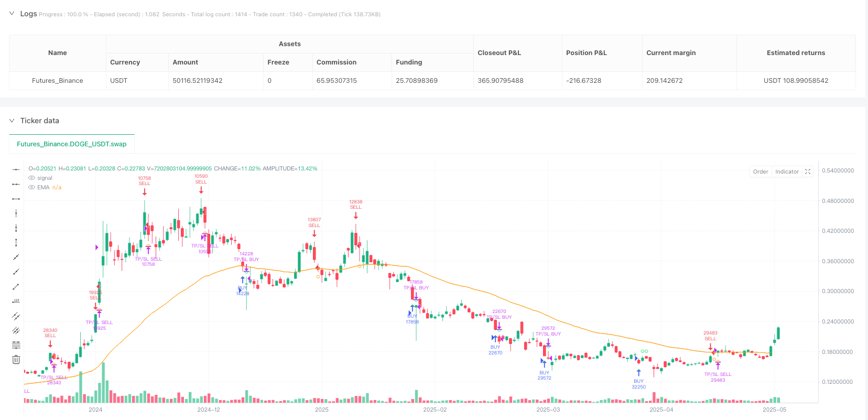Click the Estimated returns column header
868x420 pixels.
point(796,53)
